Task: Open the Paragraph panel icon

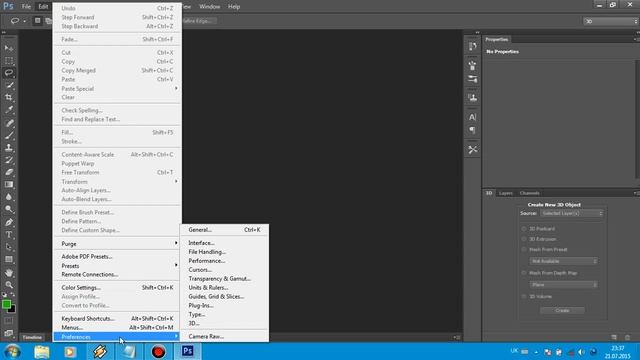Action: click(473, 130)
